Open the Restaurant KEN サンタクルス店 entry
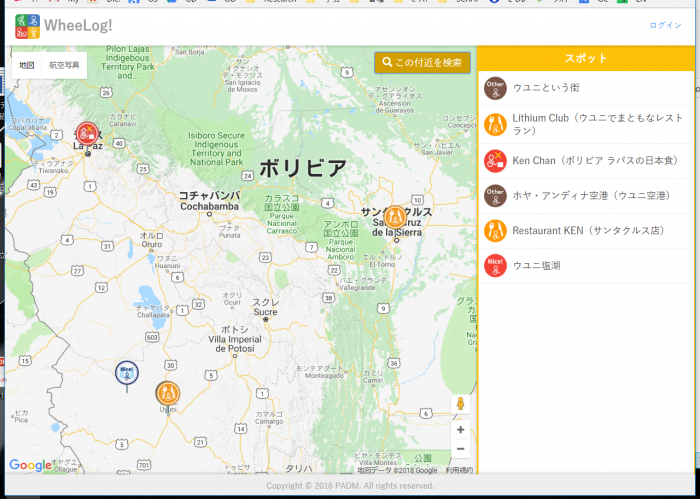The height and width of the screenshot is (499, 700). coord(586,231)
